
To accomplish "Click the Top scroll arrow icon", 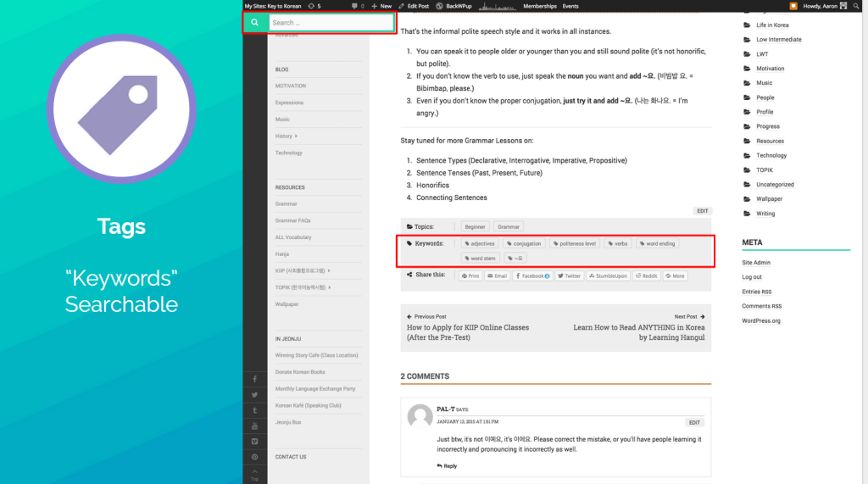I will pos(254,473).
